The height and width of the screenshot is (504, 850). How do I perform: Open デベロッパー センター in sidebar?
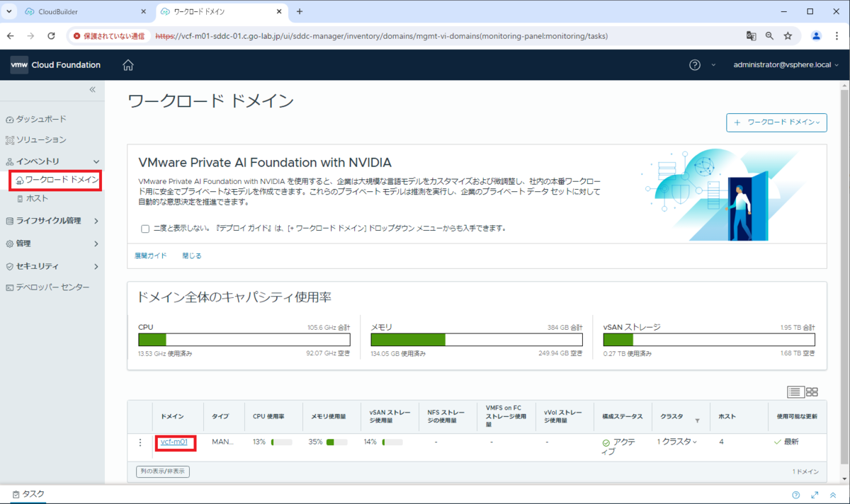coord(52,287)
